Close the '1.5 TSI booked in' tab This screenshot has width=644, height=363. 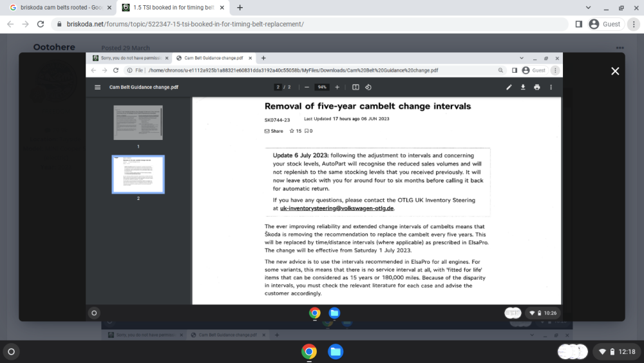[222, 7]
